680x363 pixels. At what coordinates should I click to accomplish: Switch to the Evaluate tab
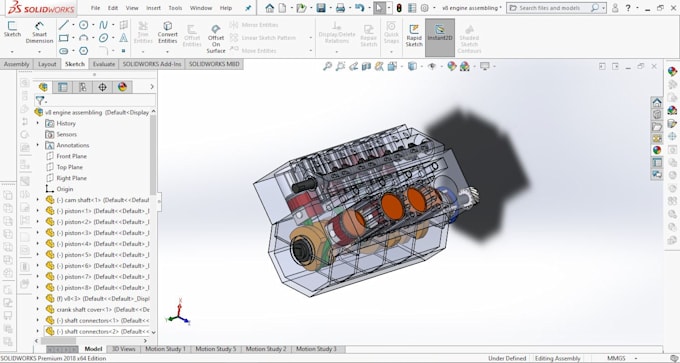pos(104,64)
